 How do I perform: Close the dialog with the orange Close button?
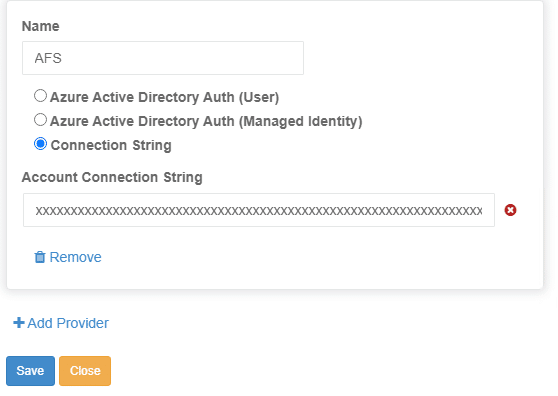(85, 371)
